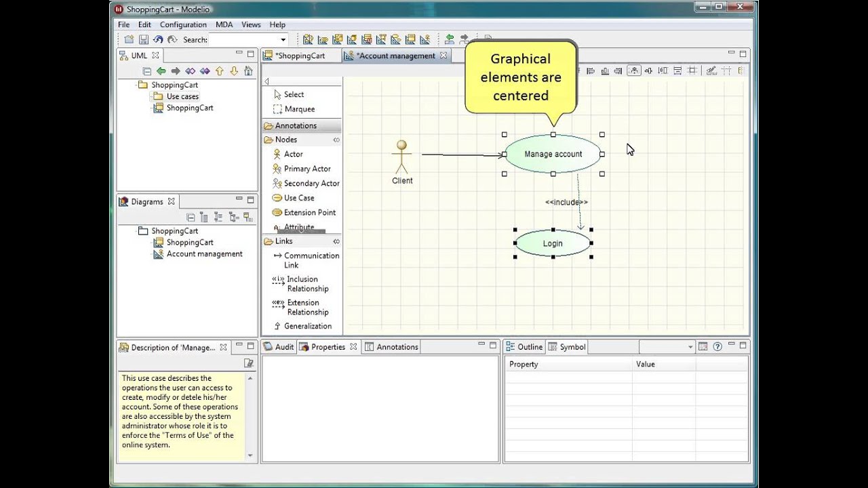Click the Redo arrow icon

tap(172, 40)
